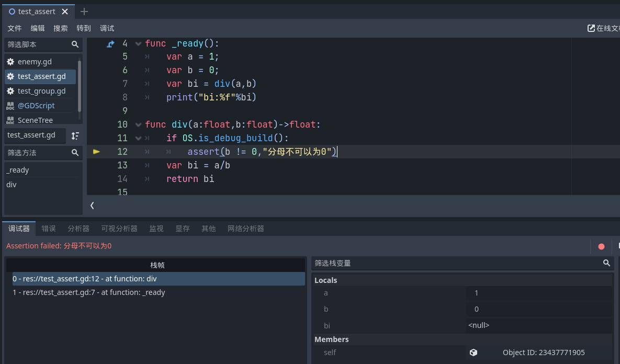Toggle scripts panel with left chevron
The image size is (620, 364).
[92, 206]
